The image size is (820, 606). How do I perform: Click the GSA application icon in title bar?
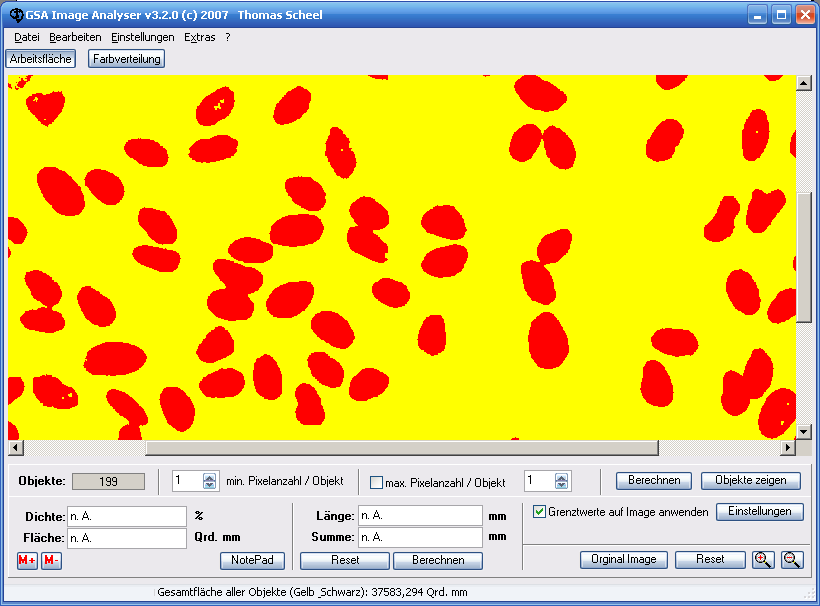click(16, 15)
